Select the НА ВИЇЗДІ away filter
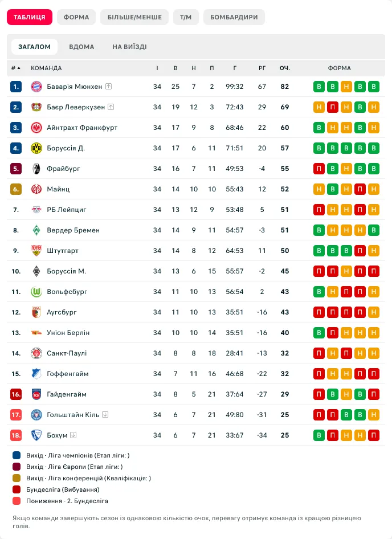The height and width of the screenshot is (539, 392). (x=130, y=47)
